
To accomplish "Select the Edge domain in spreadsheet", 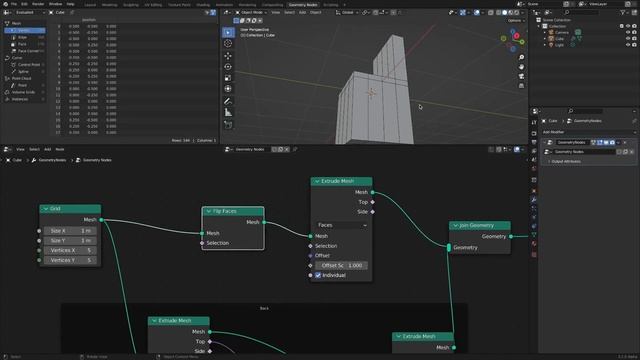I will point(24,37).
